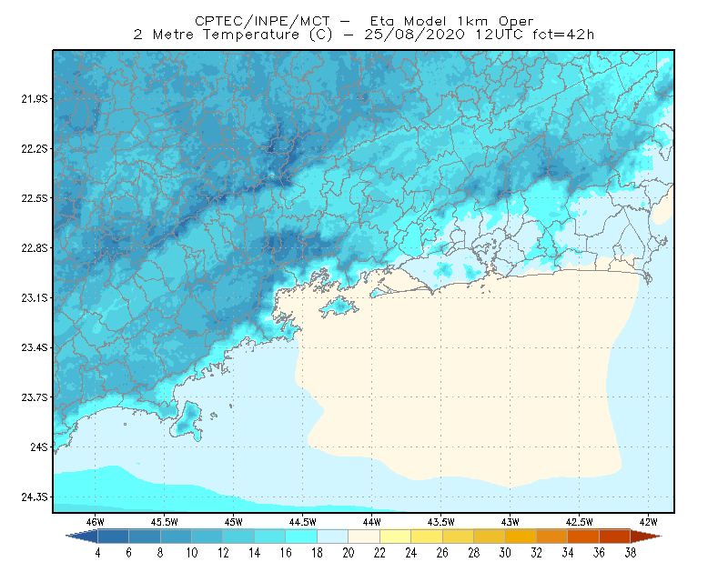The width and height of the screenshot is (728, 562).
Task: Click colorbar value label 20
Action: point(349,553)
